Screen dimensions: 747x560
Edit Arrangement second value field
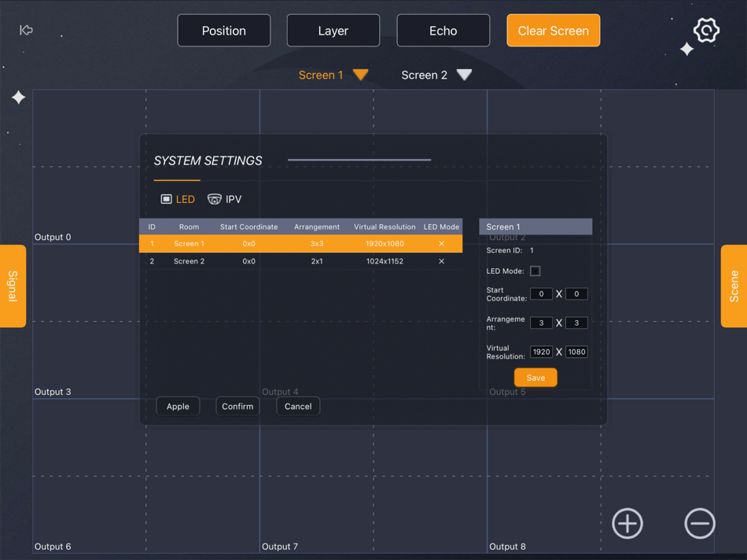point(576,323)
